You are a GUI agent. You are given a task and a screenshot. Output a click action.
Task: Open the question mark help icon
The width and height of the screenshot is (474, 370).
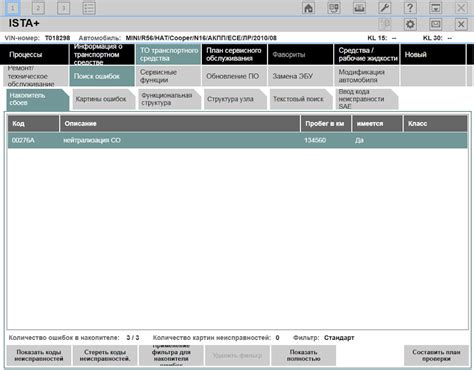click(x=410, y=8)
